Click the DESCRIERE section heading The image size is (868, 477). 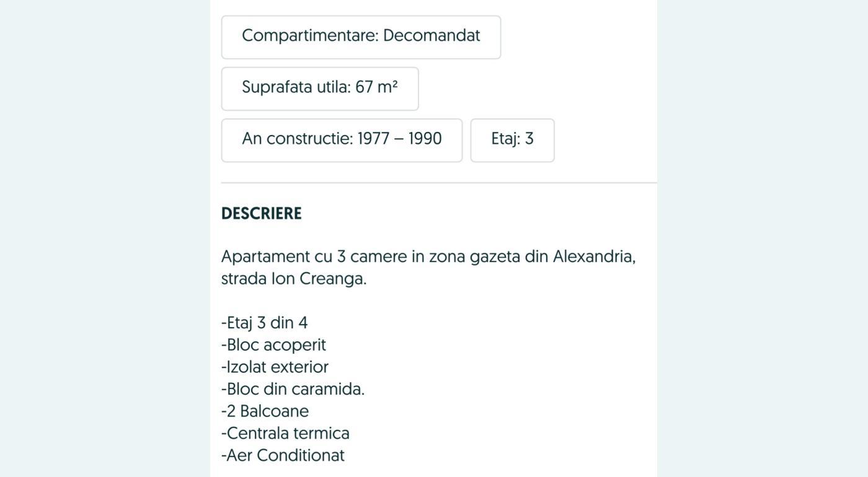(262, 214)
